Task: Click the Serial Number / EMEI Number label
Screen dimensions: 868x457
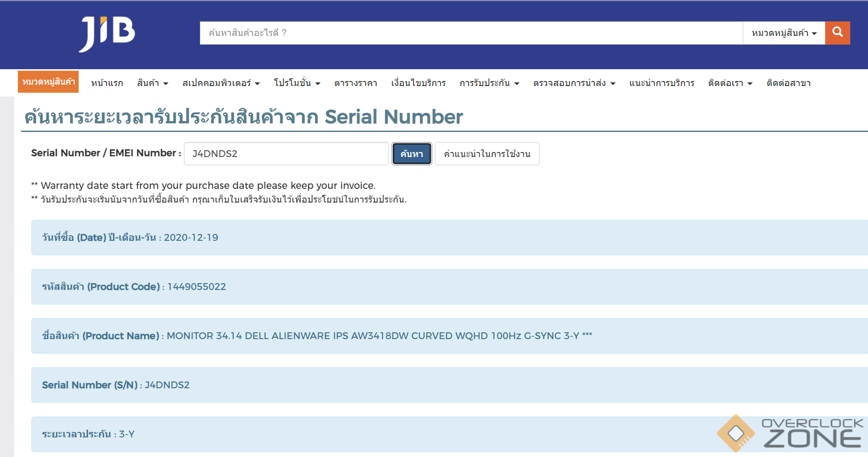Action: tap(106, 153)
